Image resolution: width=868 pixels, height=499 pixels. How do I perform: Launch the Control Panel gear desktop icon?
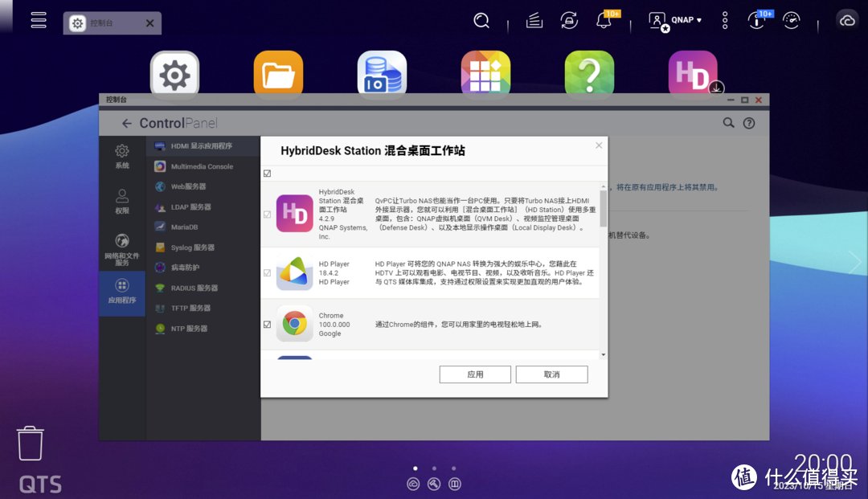point(174,75)
